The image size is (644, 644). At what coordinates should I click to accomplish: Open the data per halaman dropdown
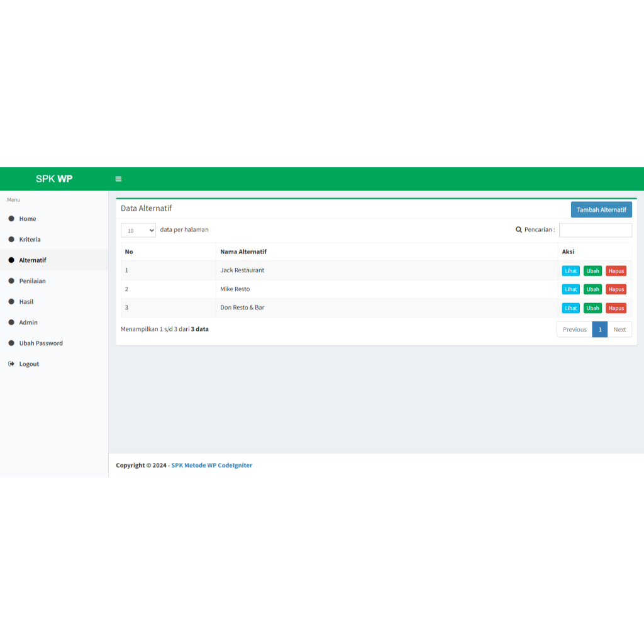(138, 231)
